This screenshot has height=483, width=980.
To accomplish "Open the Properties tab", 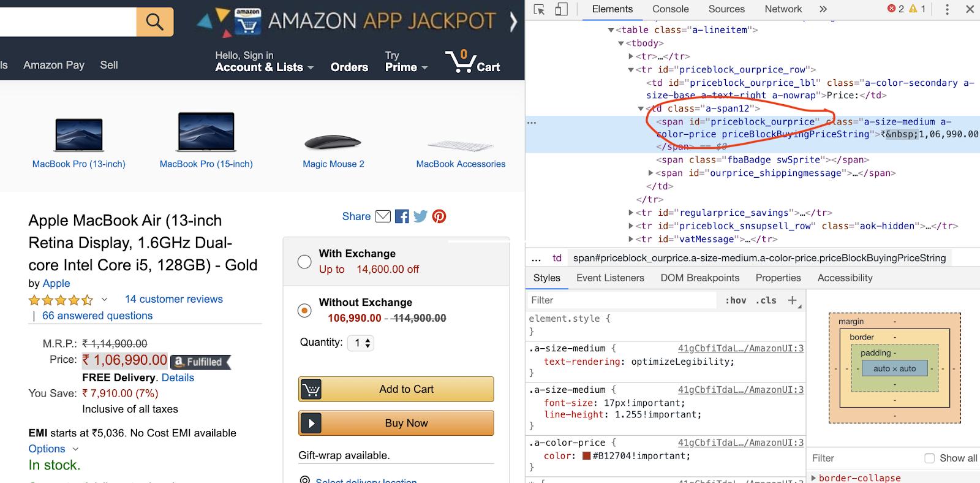I will [778, 278].
